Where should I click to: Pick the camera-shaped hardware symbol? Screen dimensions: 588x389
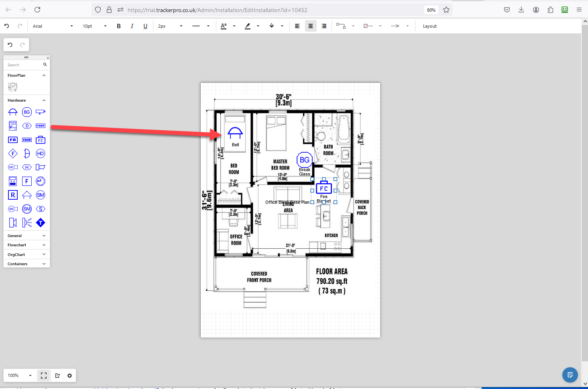41,112
